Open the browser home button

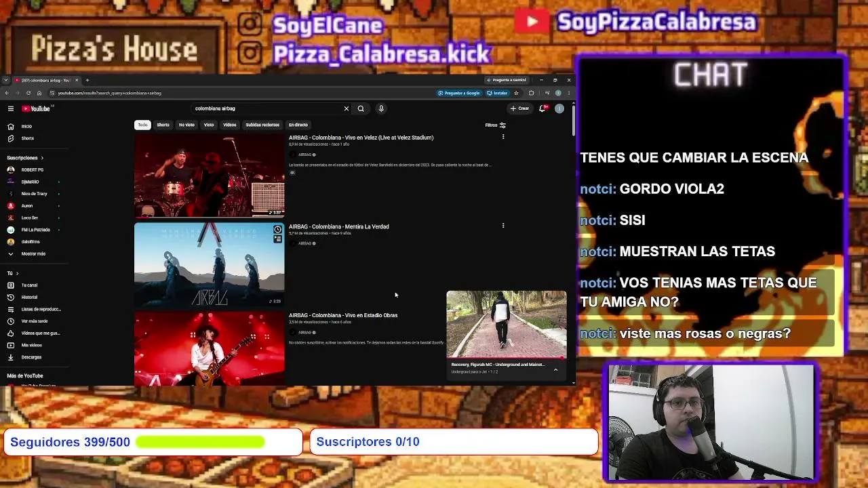(x=39, y=93)
